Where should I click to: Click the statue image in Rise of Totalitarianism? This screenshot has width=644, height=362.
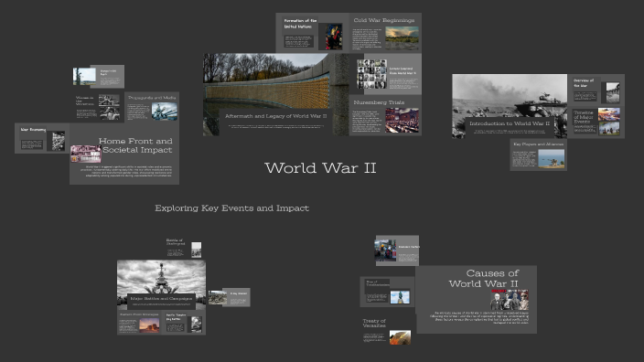click(x=400, y=297)
